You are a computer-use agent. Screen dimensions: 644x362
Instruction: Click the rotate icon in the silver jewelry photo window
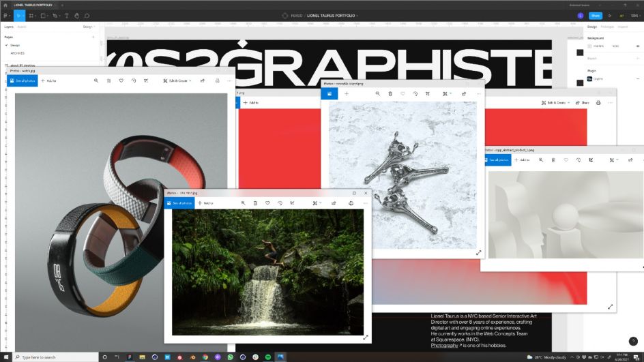click(415, 93)
